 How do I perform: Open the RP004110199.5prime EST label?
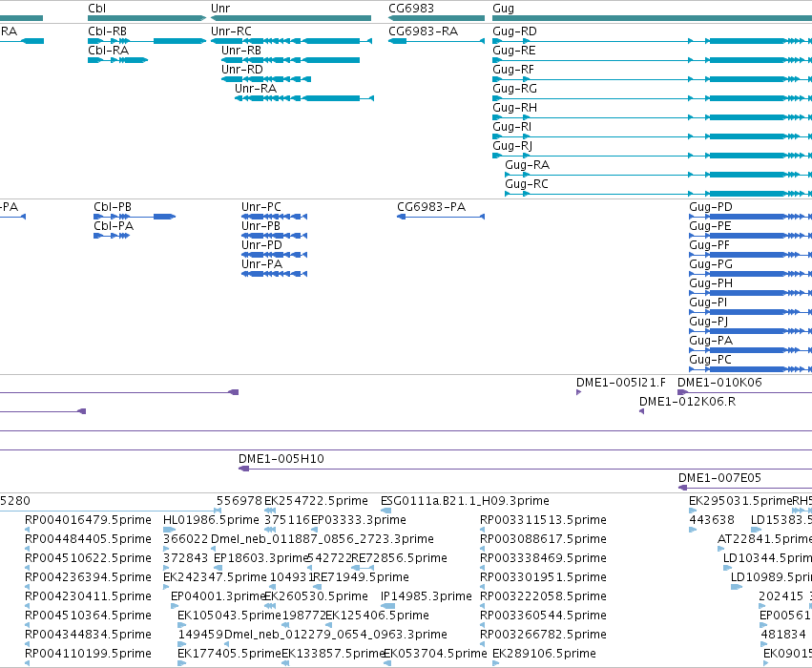pos(88,654)
